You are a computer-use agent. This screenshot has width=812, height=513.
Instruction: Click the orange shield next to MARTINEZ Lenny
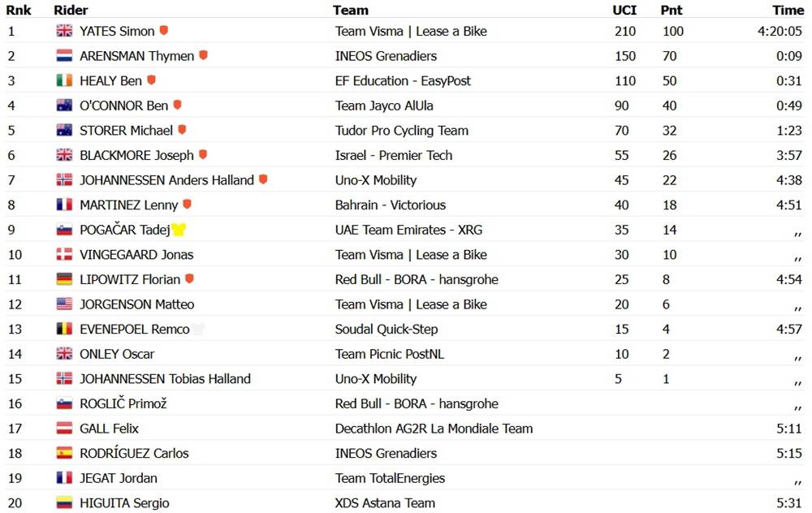(x=187, y=205)
